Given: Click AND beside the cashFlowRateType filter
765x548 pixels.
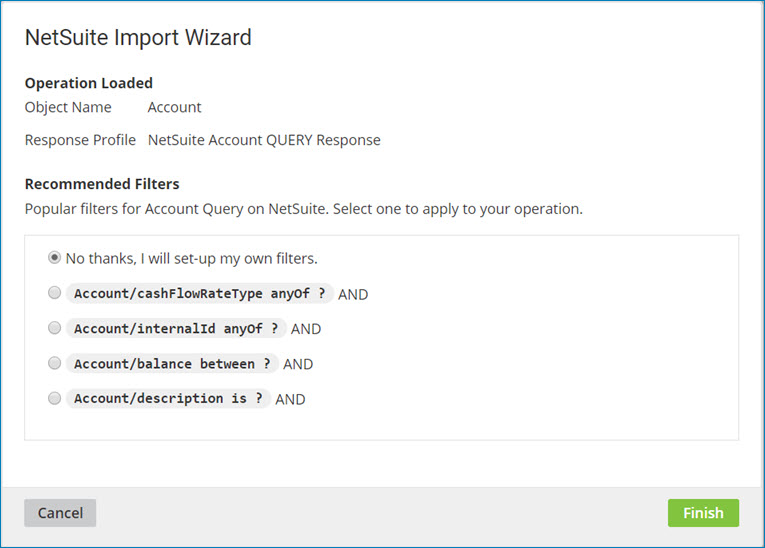Looking at the screenshot, I should pos(353,294).
